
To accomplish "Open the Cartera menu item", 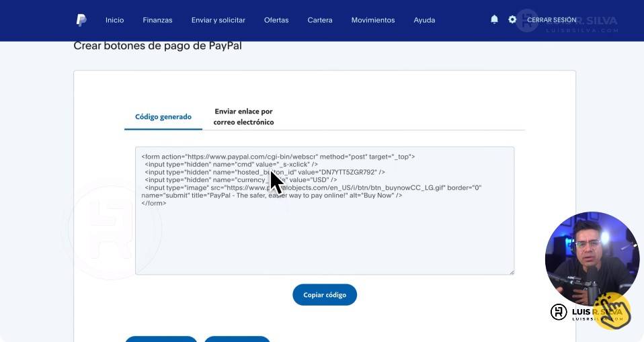I will click(320, 20).
